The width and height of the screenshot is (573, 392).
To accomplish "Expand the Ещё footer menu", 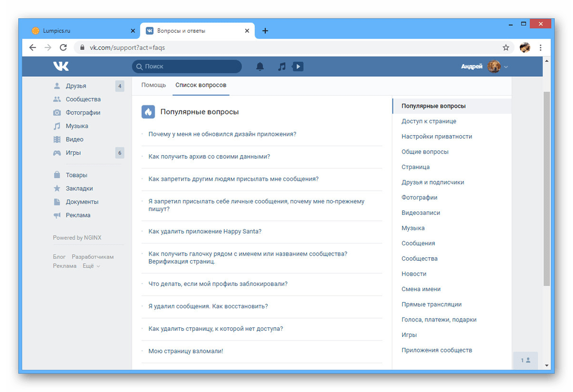I will pos(91,266).
